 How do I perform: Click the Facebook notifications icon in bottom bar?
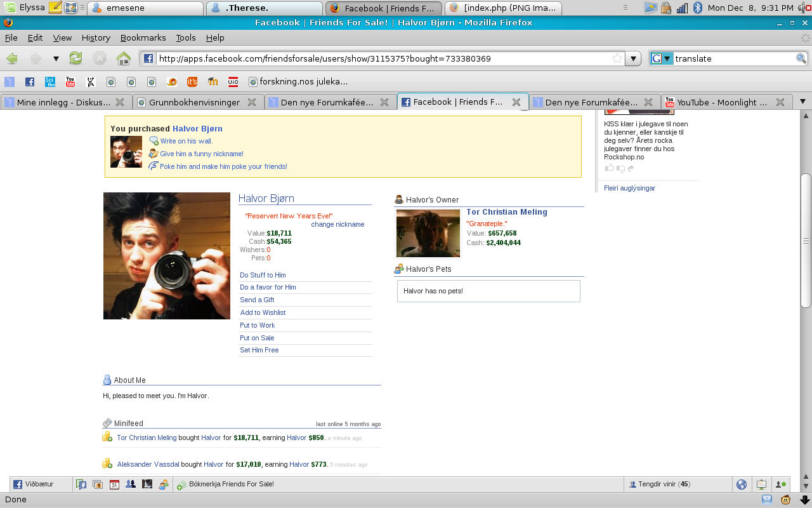click(81, 484)
